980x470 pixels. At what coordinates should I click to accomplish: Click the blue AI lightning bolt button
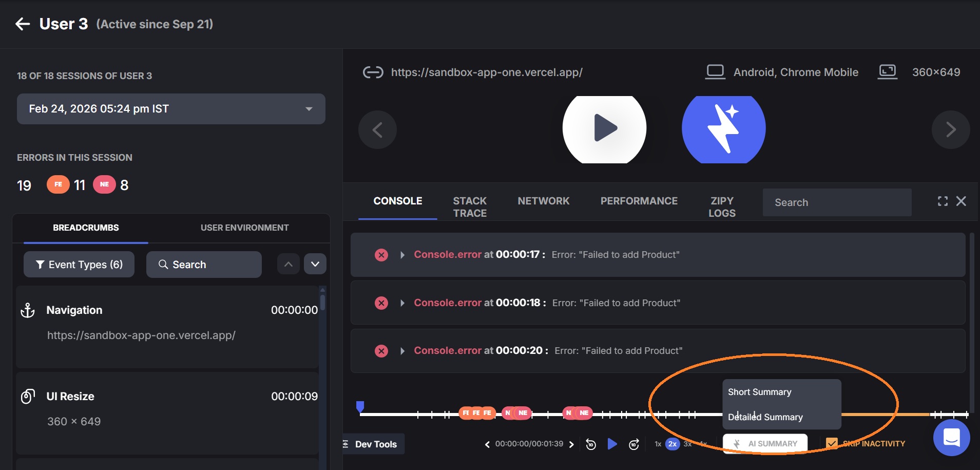coord(723,128)
